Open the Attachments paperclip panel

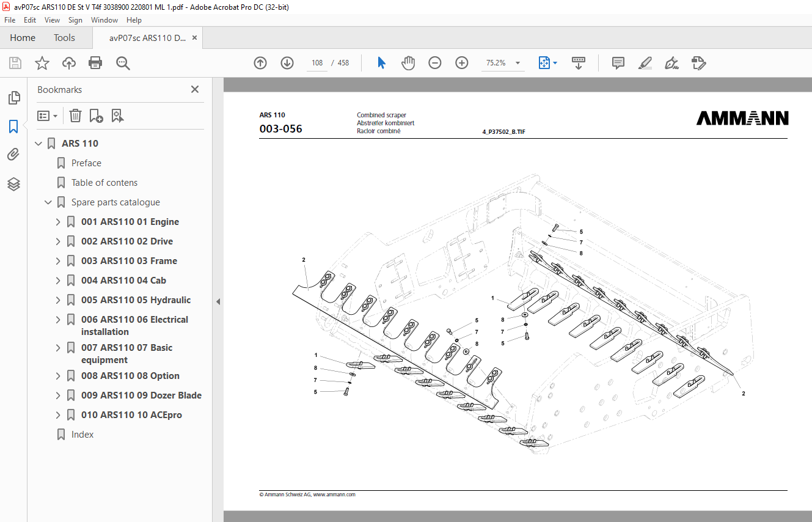[x=13, y=155]
